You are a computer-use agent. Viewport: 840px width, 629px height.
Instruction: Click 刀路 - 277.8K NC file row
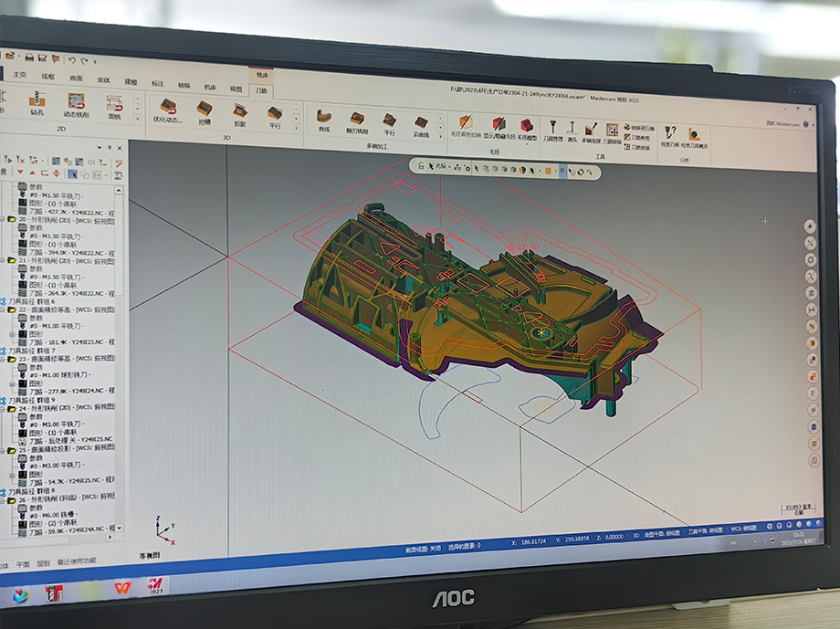[x=66, y=391]
